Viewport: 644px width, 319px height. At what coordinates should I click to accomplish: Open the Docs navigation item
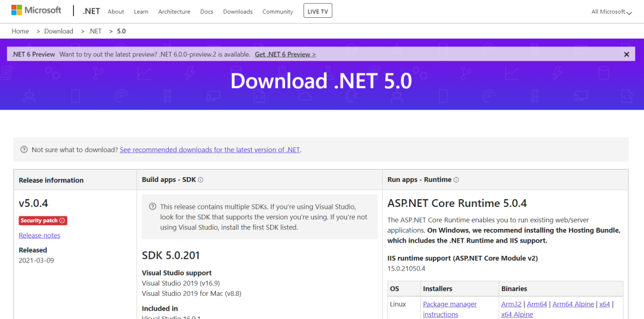click(206, 12)
